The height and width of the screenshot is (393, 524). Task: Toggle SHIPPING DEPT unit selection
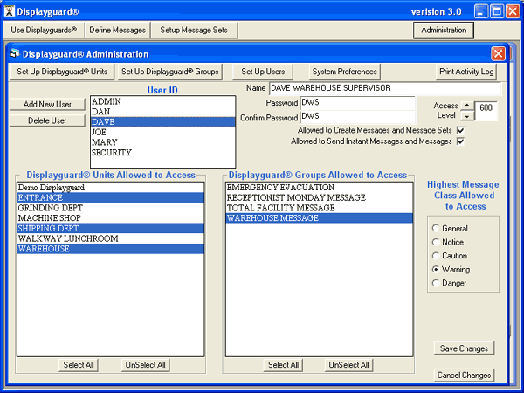pos(110,228)
